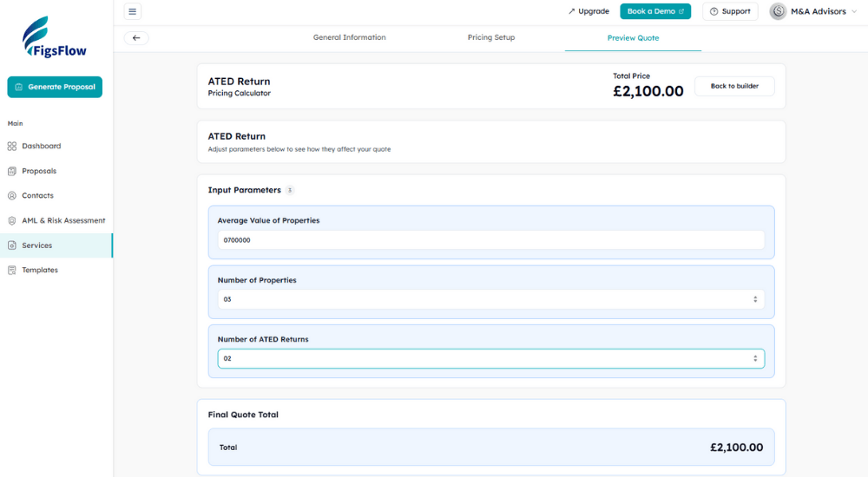Screen dimensions: 868x477
Task: Expand the M&A Advisors account dropdown chevron
Action: point(854,11)
